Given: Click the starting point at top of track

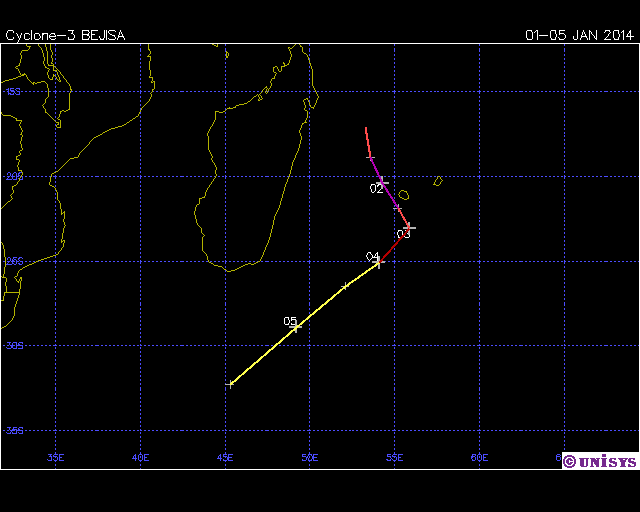Looking at the screenshot, I should (x=367, y=129).
